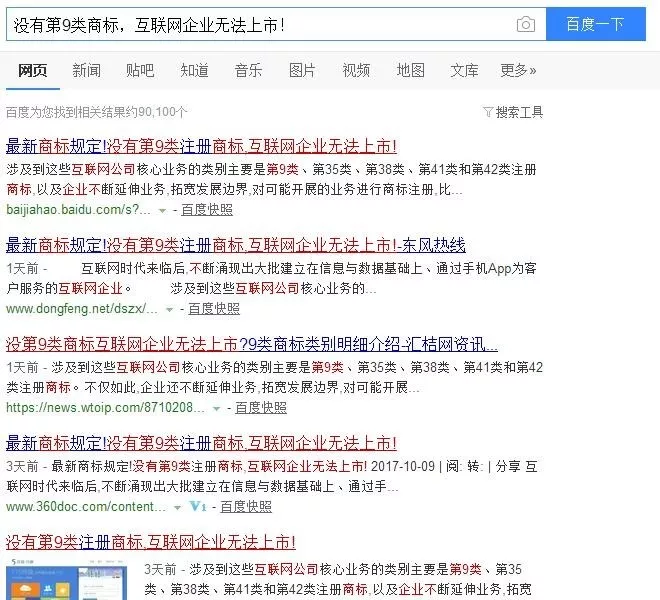The height and width of the screenshot is (600, 660).
Task: Open first result from baijiahao titled 最新商标规定
Action: (201, 147)
